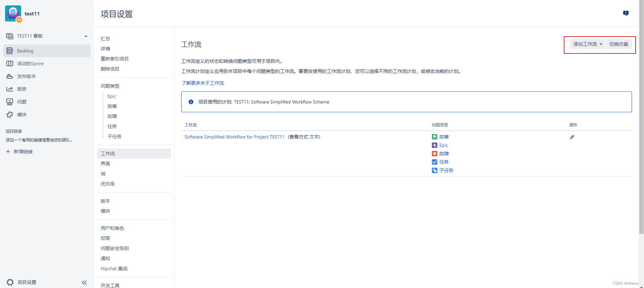Click the 文本 view mode link

point(314,137)
